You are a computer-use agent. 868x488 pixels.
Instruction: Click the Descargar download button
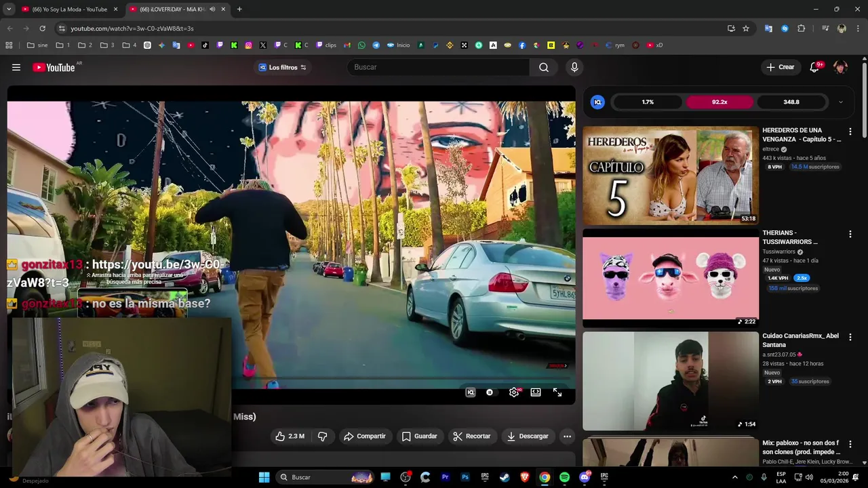[528, 436]
